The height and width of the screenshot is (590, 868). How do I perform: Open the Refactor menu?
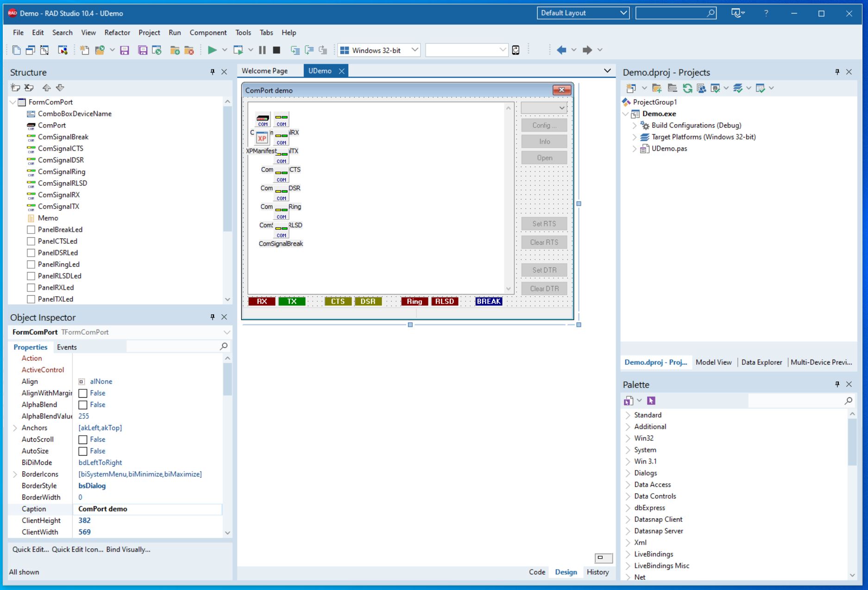117,32
